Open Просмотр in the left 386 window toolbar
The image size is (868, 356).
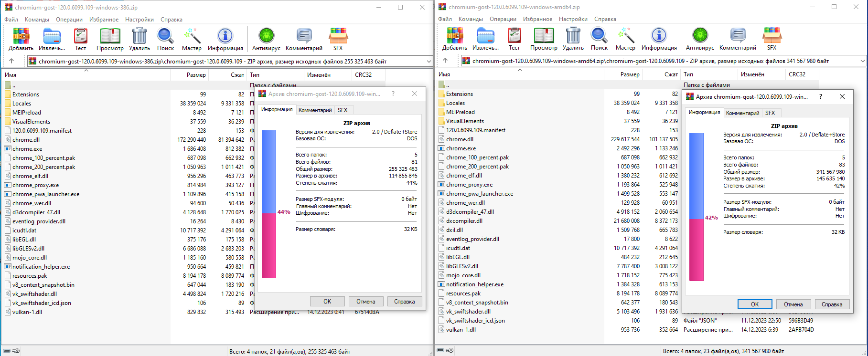coord(110,39)
